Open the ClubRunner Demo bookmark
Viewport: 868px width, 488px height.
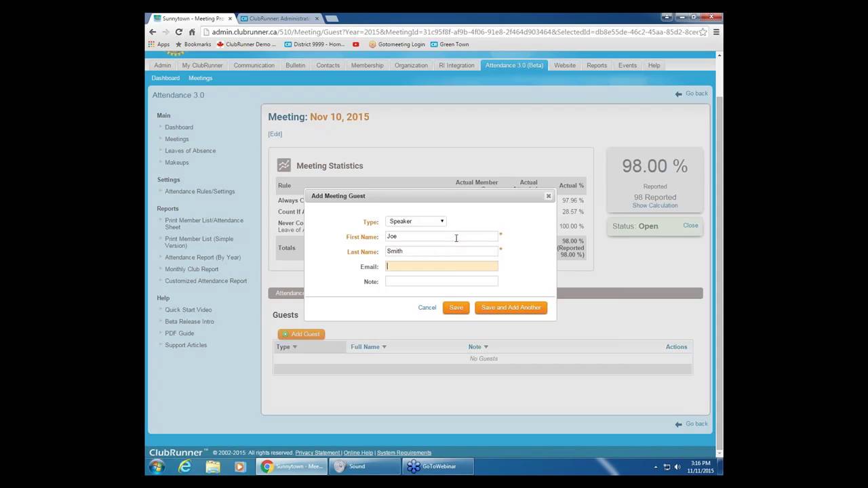coord(246,44)
